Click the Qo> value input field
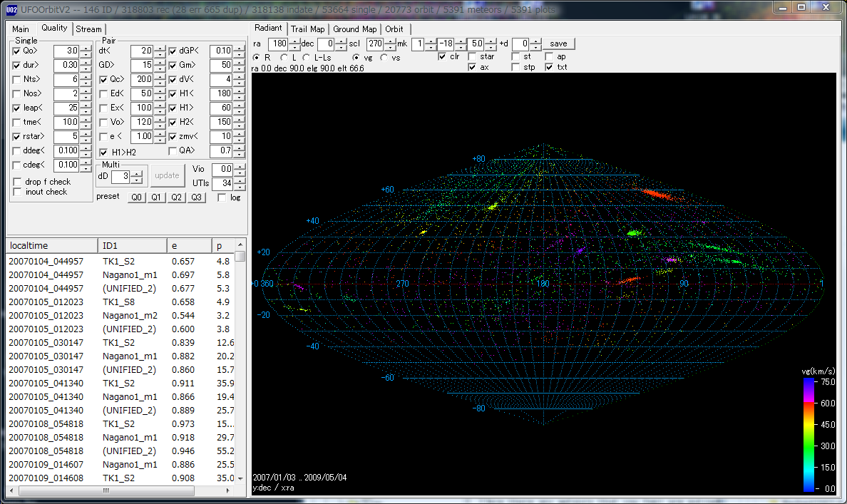 [x=66, y=51]
